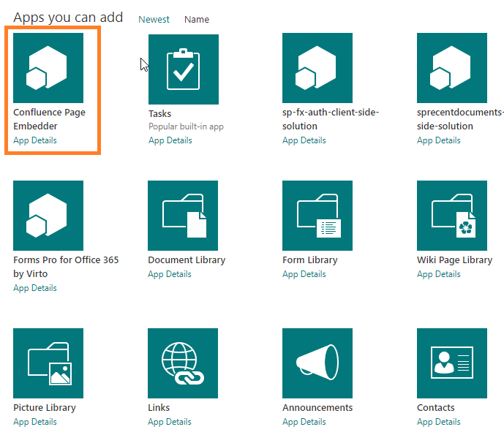Click the Wiki Page Library icon
504x443 pixels.
(x=452, y=216)
